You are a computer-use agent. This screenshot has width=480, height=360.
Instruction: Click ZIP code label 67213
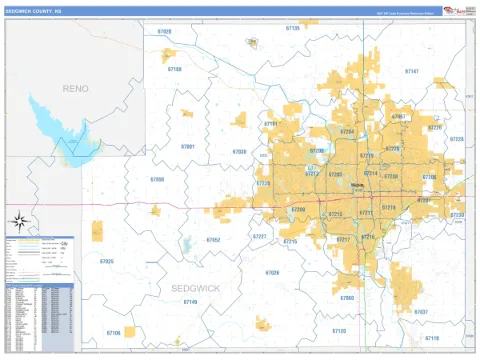coord(335,214)
